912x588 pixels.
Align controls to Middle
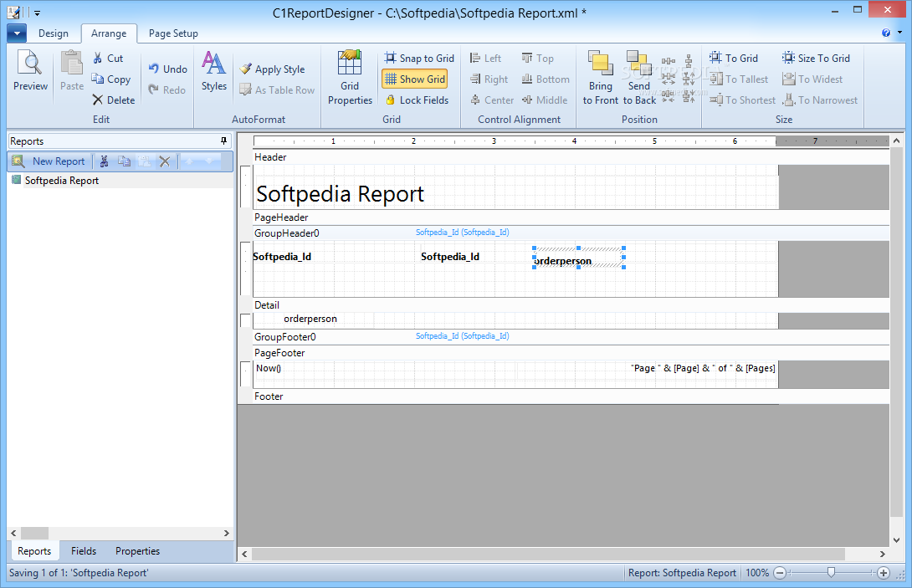point(545,100)
